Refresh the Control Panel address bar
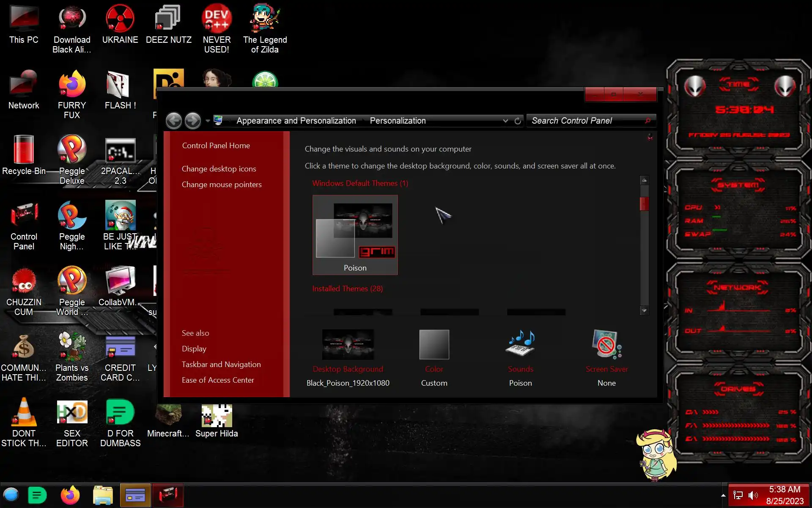 pos(518,121)
